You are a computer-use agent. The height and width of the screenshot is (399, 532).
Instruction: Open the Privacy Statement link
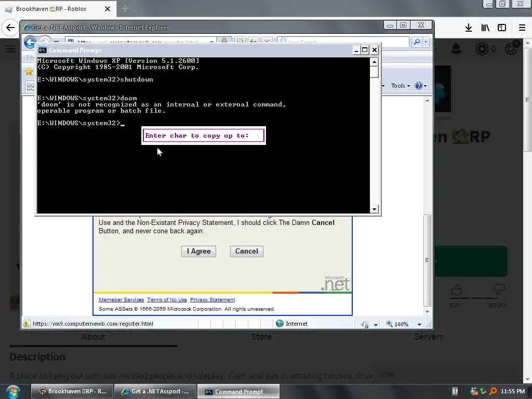coord(212,300)
